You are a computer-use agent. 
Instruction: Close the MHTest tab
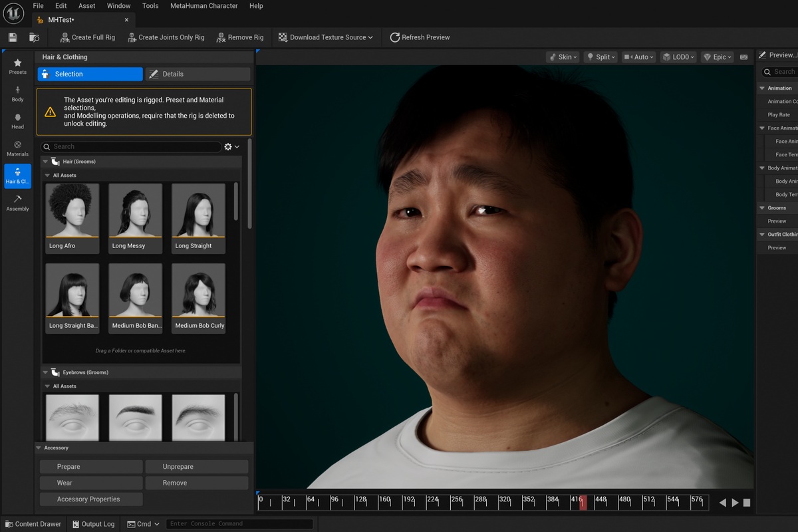tap(126, 20)
